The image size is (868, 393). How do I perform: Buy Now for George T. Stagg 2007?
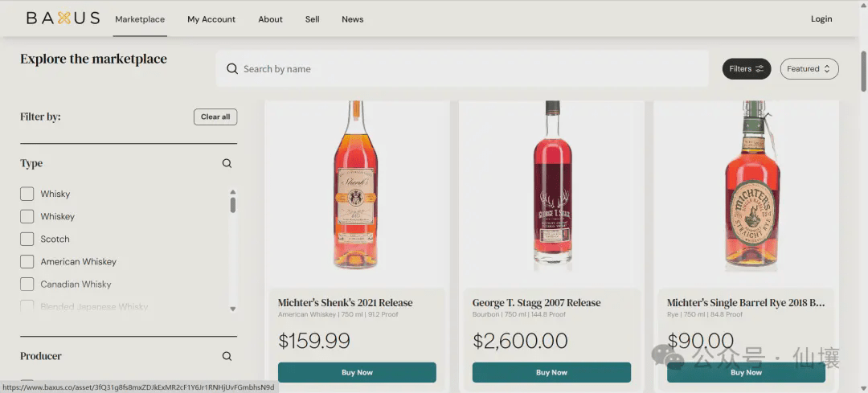tap(551, 372)
